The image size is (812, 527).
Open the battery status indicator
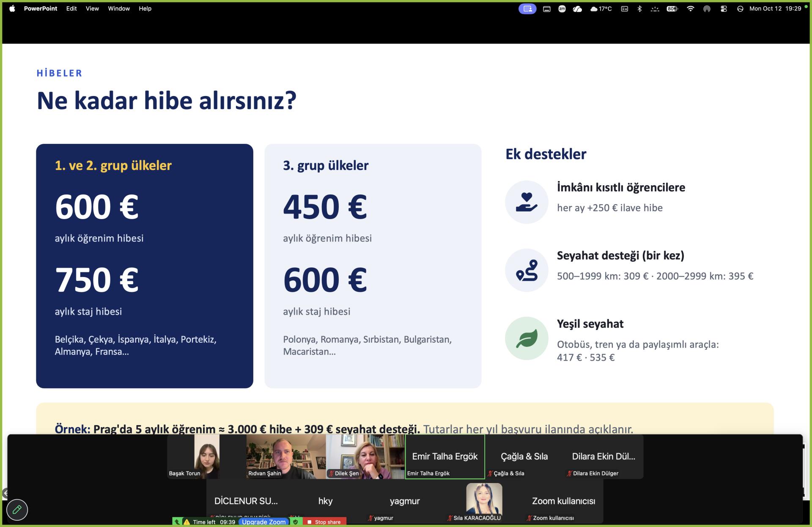click(x=672, y=8)
